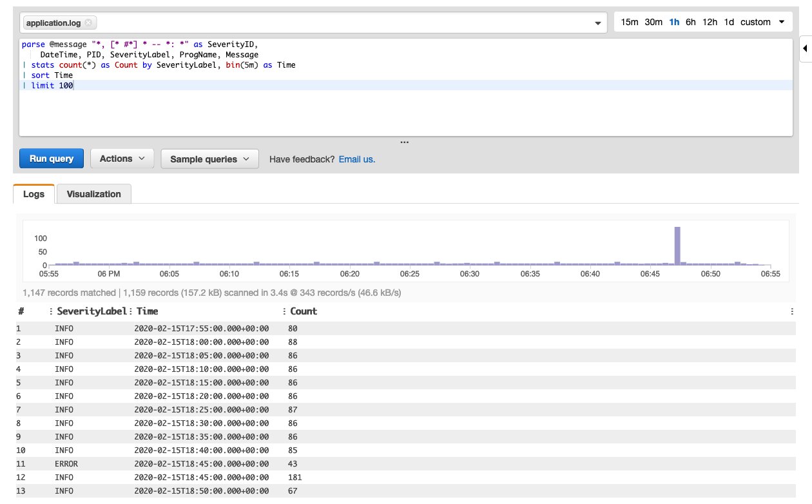Screen dimensions: 812x504
Task: Click the dots handle left of SeverityLabel header
Action: pyautogui.click(x=51, y=311)
